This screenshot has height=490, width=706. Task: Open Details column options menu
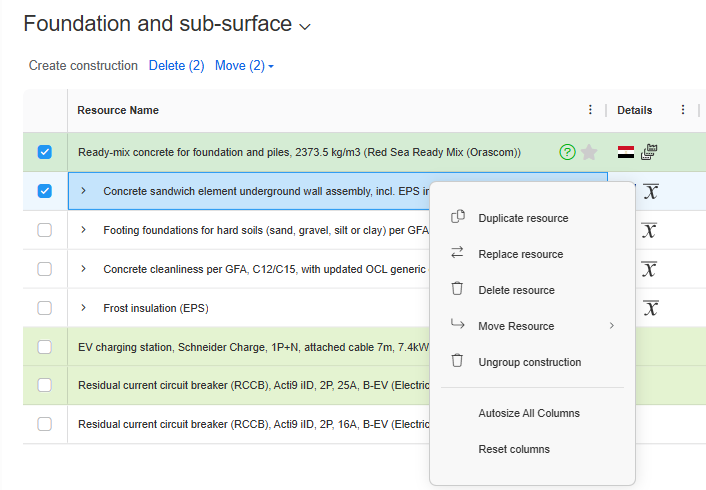(x=683, y=110)
